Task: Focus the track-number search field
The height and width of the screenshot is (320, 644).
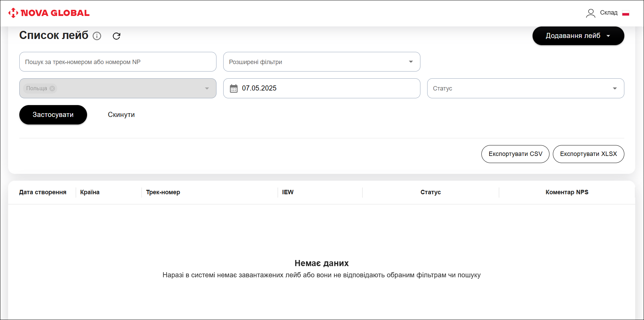Action: (118, 62)
